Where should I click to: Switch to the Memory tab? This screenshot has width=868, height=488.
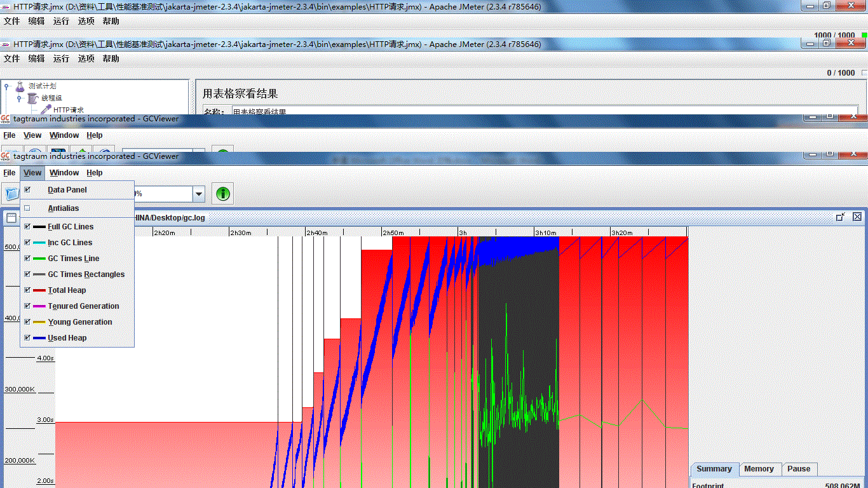coord(759,469)
